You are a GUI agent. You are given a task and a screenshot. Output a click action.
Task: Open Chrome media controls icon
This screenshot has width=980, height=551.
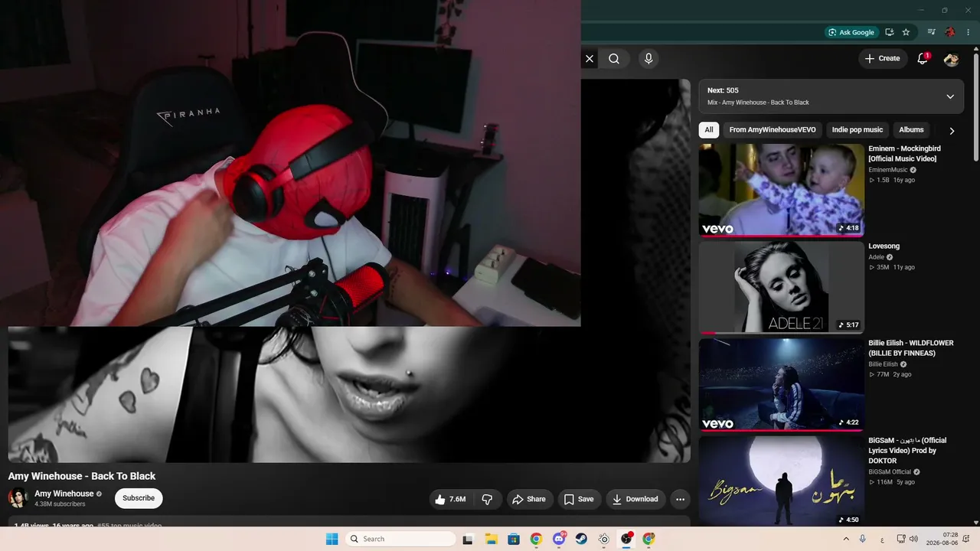931,32
